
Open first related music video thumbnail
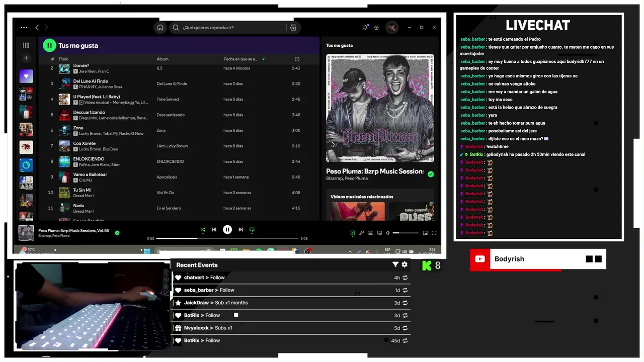(x=357, y=211)
